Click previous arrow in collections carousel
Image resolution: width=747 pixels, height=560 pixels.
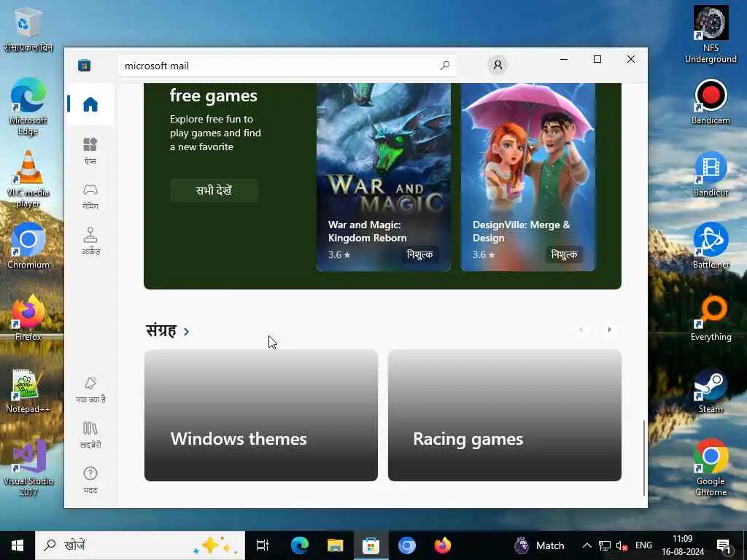[x=581, y=330]
